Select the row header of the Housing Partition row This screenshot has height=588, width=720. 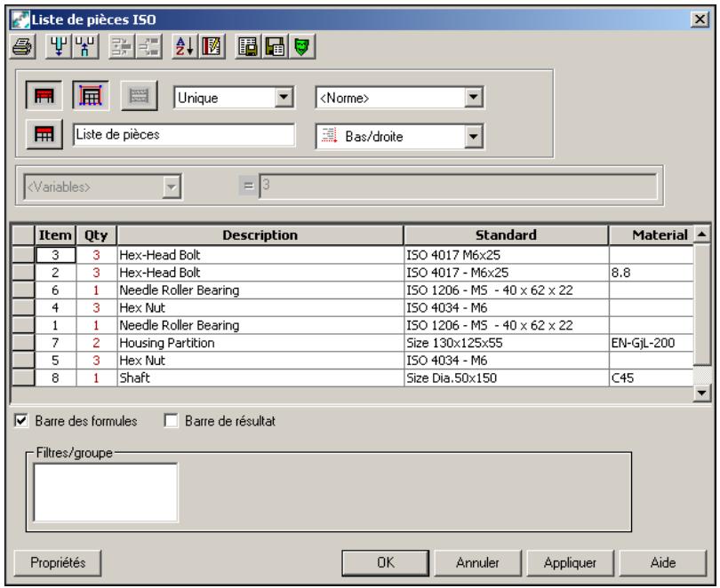pos(23,343)
